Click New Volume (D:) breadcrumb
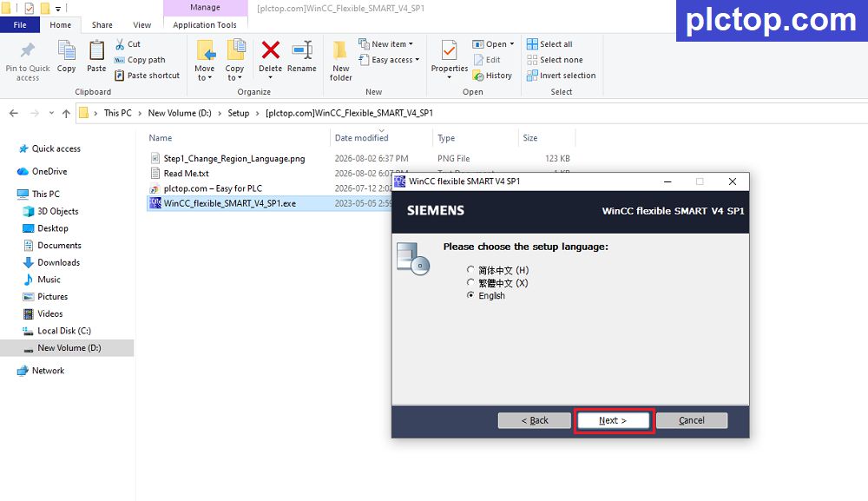 pyautogui.click(x=180, y=113)
